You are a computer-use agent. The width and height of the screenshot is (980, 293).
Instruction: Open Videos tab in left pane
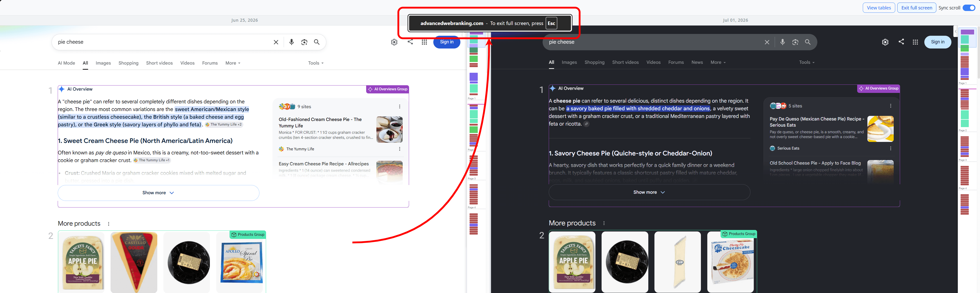[x=187, y=63]
